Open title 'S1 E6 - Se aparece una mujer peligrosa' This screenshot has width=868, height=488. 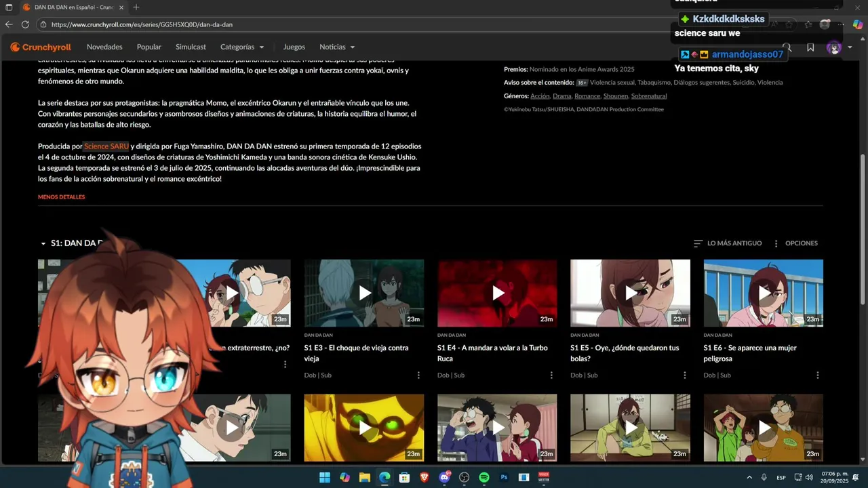point(750,353)
